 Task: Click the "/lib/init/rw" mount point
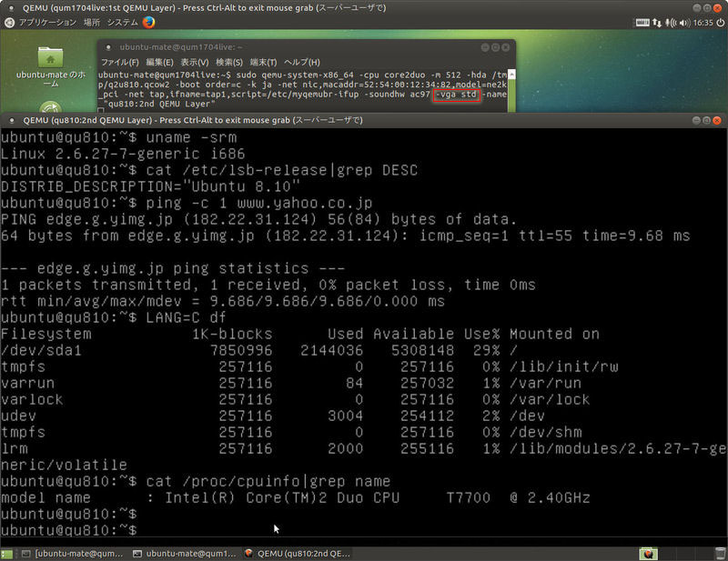click(x=563, y=367)
